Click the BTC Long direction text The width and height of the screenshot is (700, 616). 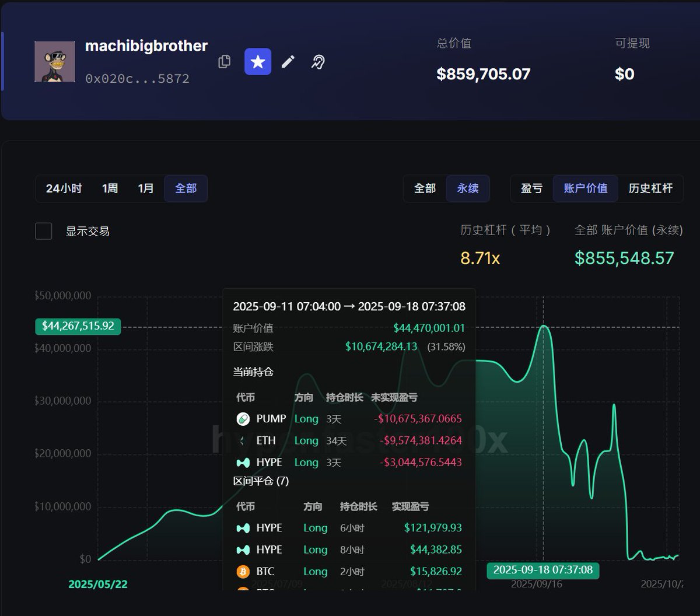316,572
